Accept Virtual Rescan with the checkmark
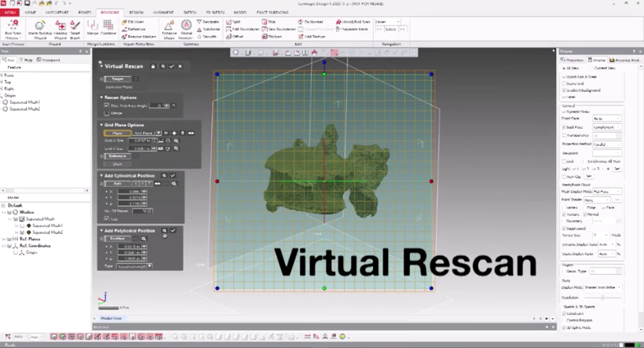The width and height of the screenshot is (644, 348). 172,66
